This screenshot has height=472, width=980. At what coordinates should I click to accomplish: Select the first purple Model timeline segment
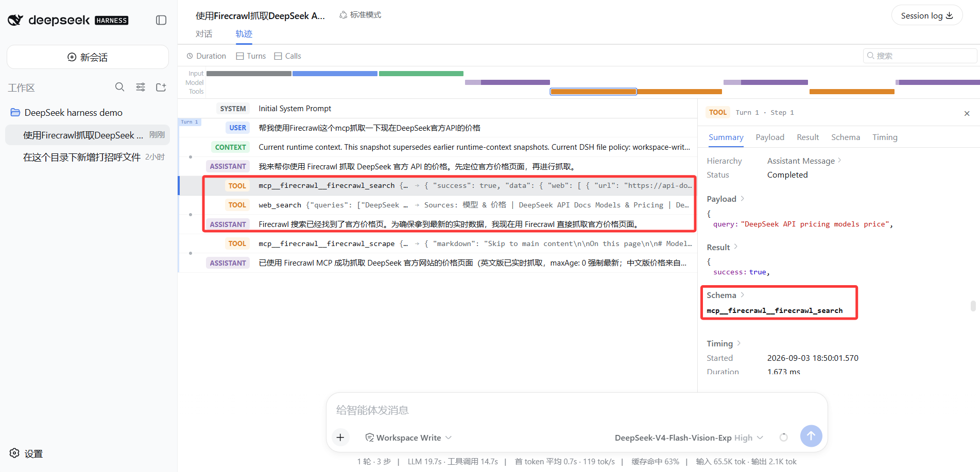point(507,82)
